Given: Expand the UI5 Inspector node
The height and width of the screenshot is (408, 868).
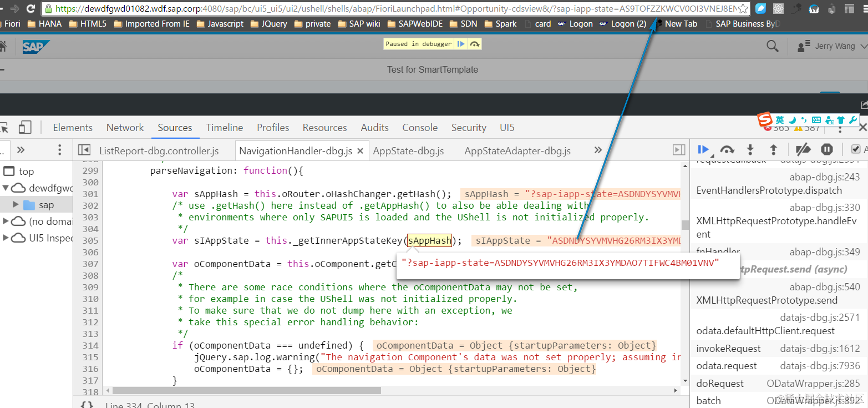Looking at the screenshot, I should (x=6, y=238).
